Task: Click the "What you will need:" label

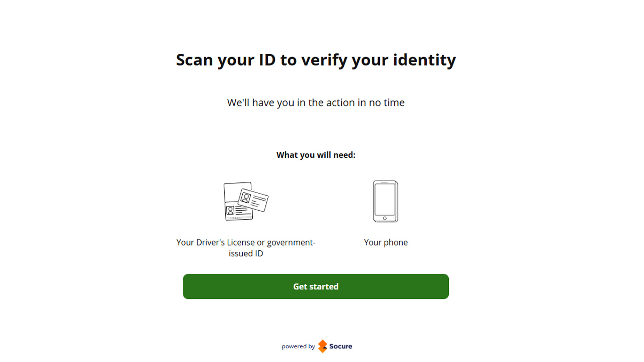Action: tap(315, 155)
